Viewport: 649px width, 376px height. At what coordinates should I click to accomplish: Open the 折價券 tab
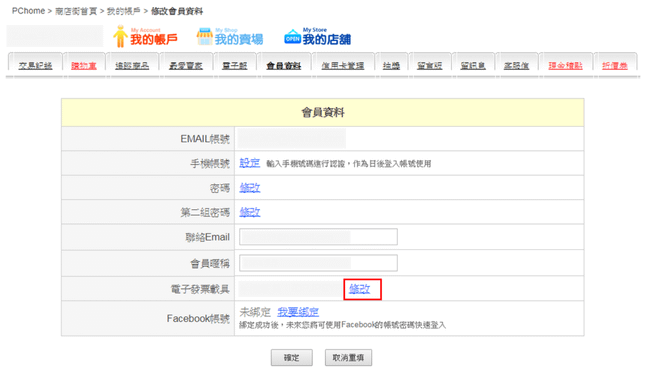coord(615,65)
